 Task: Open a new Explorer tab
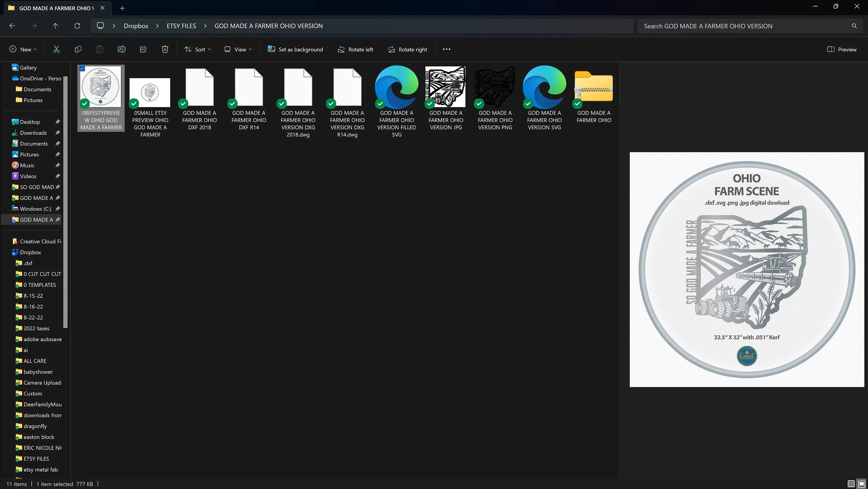tap(122, 8)
